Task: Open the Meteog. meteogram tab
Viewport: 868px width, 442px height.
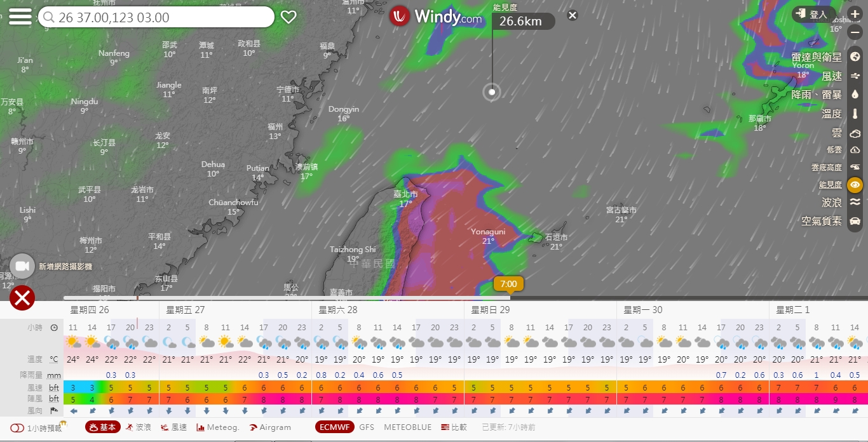Action: pos(218,427)
